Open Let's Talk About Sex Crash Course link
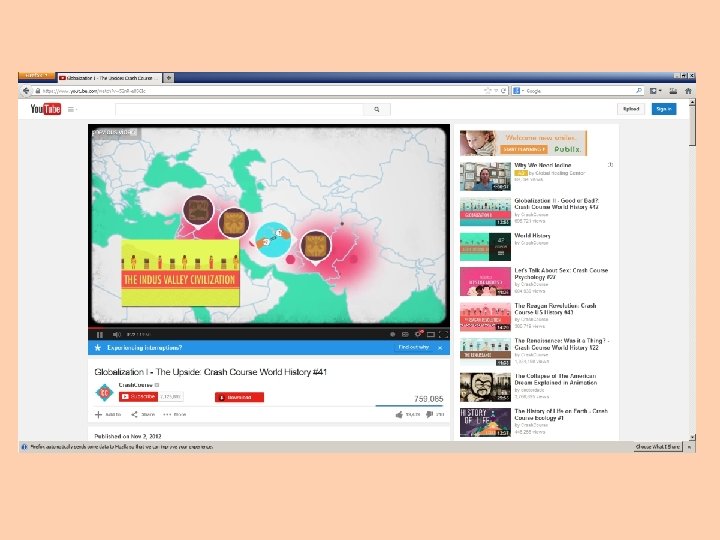The height and width of the screenshot is (540, 720). [x=561, y=274]
